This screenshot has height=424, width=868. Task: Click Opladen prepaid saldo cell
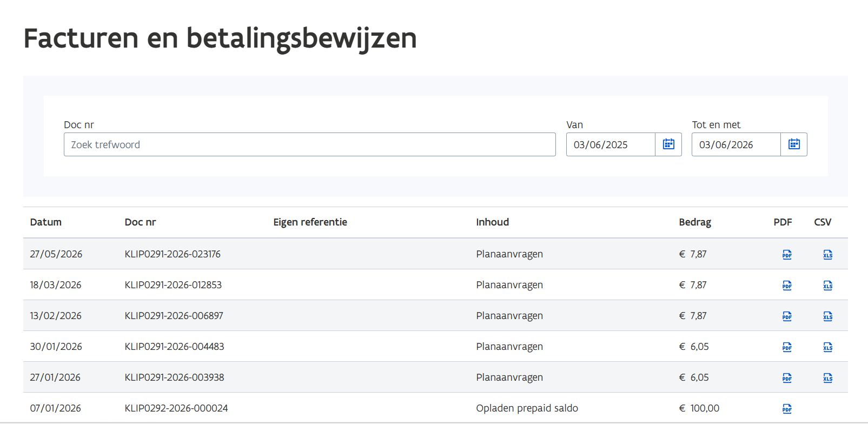click(527, 408)
